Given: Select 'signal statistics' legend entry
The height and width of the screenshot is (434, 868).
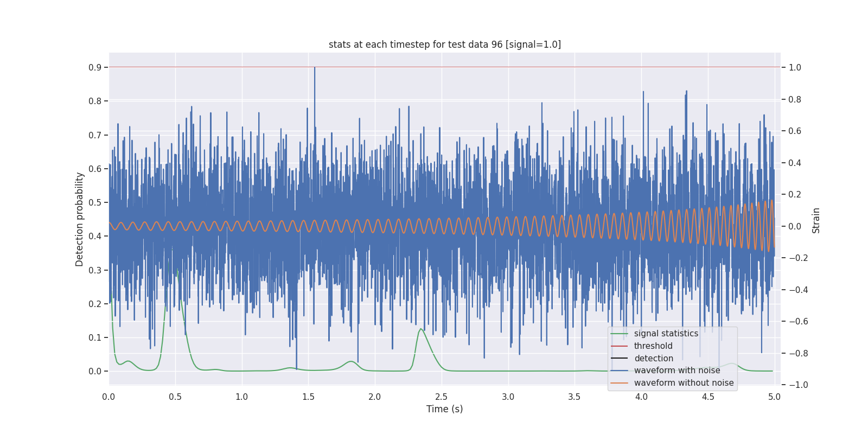Looking at the screenshot, I should (666, 334).
